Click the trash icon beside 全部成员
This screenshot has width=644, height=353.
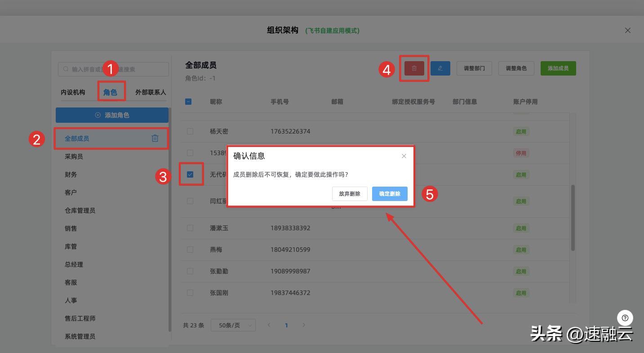click(155, 138)
